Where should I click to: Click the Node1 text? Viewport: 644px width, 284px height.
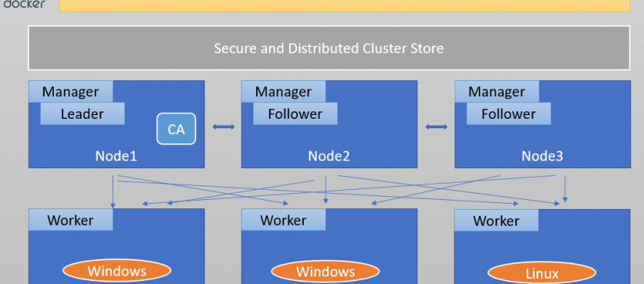116,156
